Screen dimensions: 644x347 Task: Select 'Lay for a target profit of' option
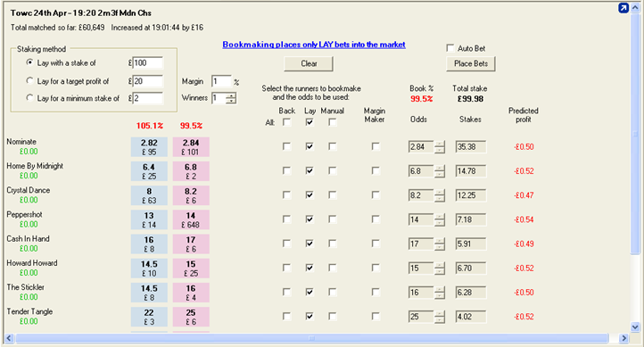[29, 80]
